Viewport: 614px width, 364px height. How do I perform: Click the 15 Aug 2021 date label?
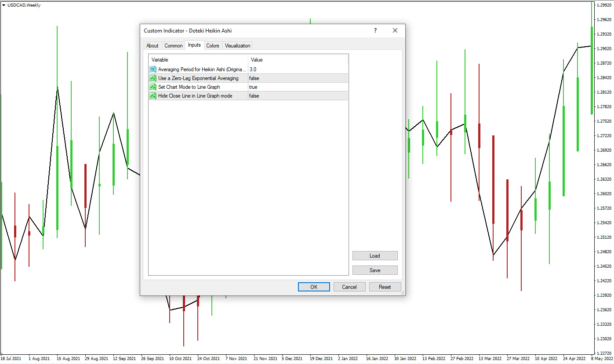[68, 359]
